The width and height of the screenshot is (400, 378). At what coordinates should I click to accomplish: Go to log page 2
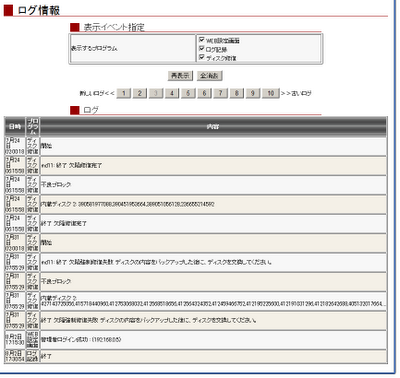pos(140,93)
